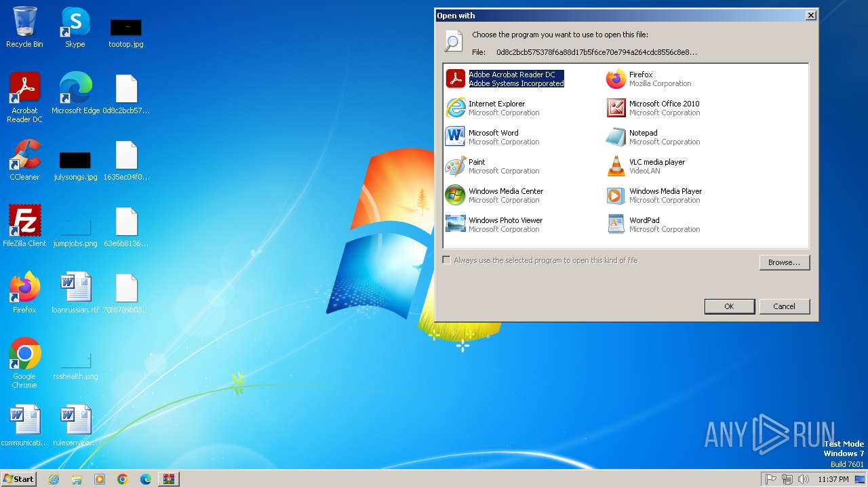Select the FileZilla Client desktop shortcut
This screenshot has width=868, height=488.
click(24, 226)
